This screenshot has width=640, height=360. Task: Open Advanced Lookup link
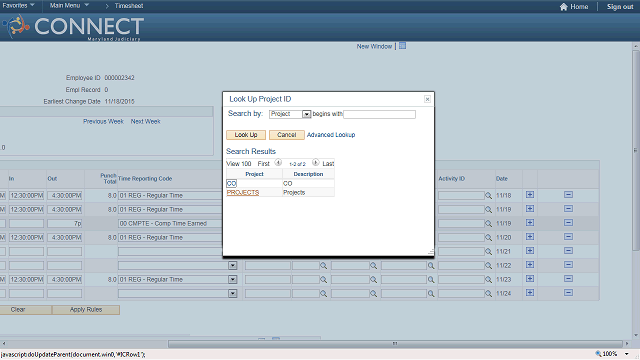(x=331, y=135)
